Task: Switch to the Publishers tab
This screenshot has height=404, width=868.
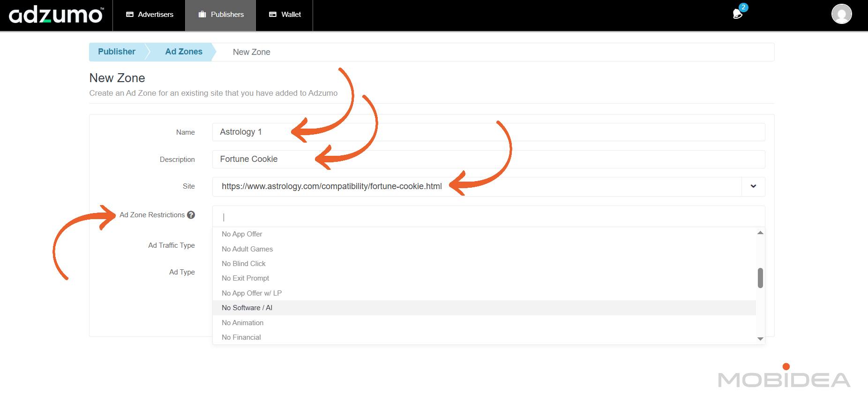Action: (221, 15)
